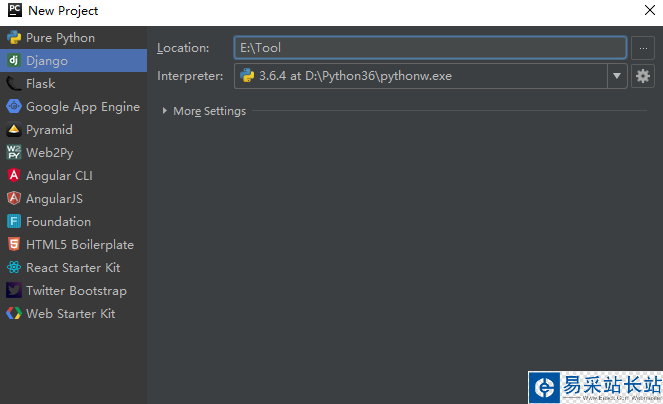Viewport: 663px width, 404px height.
Task: Select the 3.6.4 pythonw.exe interpreter combo box
Action: [430, 76]
